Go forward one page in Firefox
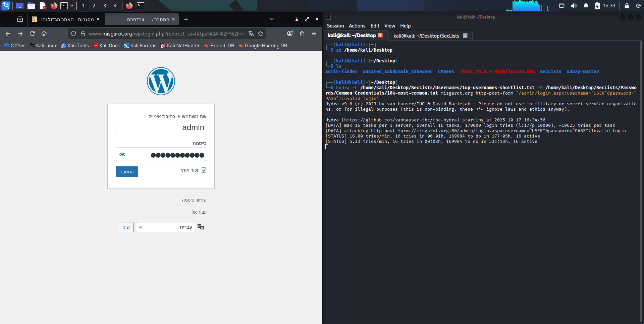 [20, 34]
